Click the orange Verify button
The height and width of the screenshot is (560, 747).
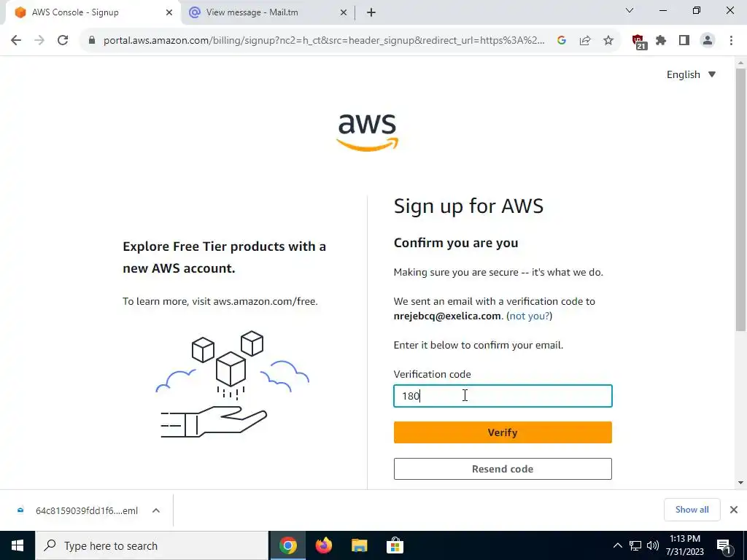[503, 432]
